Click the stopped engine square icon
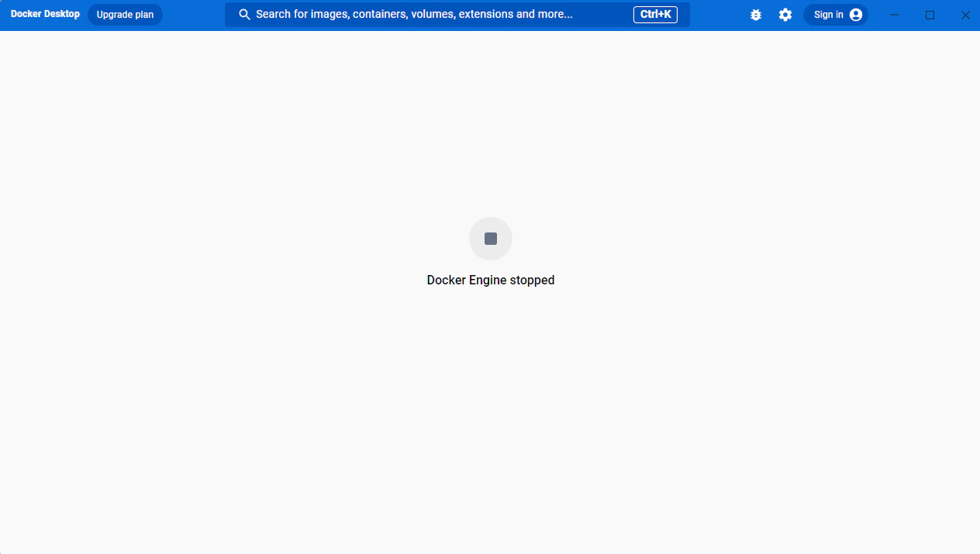Viewport: 980px width, 554px height. point(491,239)
